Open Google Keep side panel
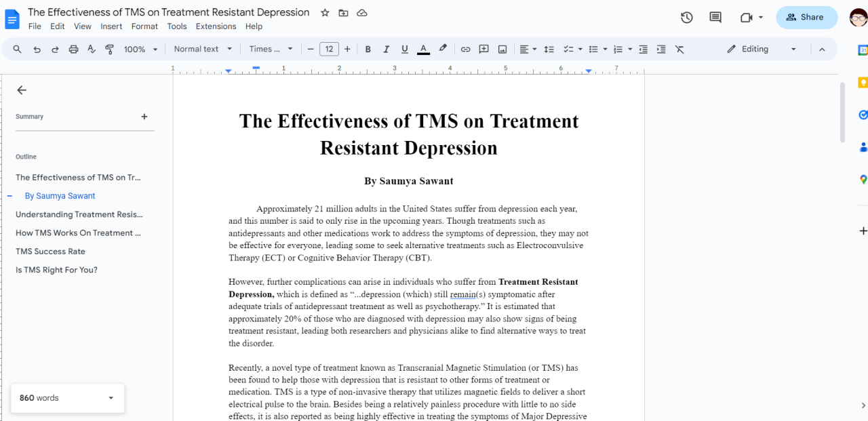 863,83
